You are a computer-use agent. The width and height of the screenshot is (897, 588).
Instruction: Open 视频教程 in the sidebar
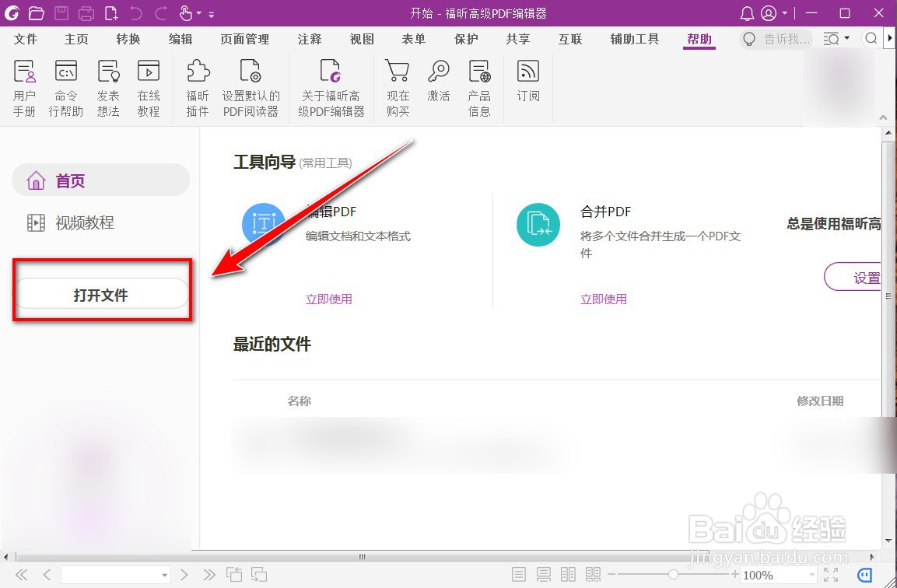[x=71, y=222]
